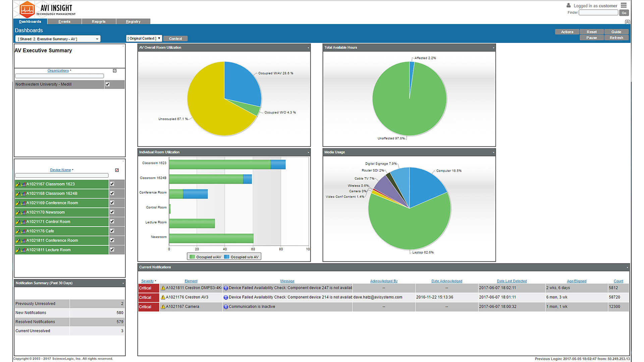Click wrench icon for A1021176 Cafe
Screen dimensions: 644x362
[x=18, y=231]
